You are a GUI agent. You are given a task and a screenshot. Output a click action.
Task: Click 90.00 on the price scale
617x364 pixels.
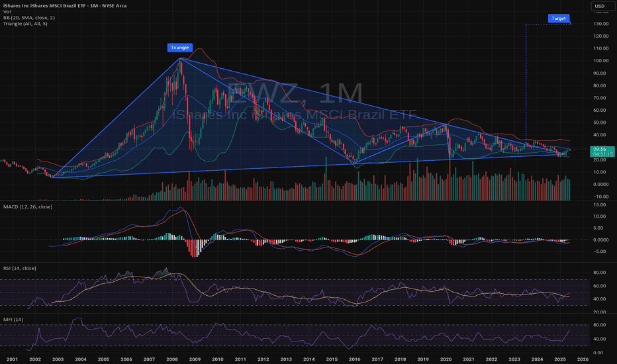click(601, 73)
